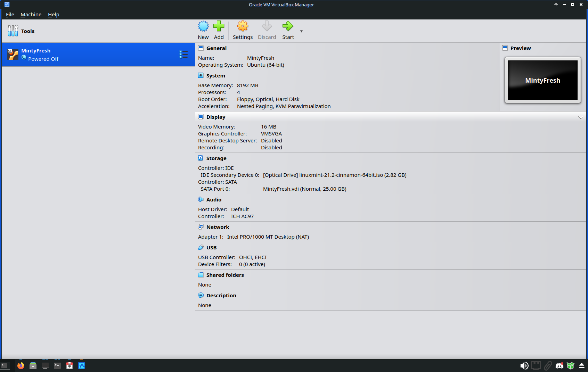Click the New virtual machine icon
Image resolution: width=588 pixels, height=372 pixels.
203,26
